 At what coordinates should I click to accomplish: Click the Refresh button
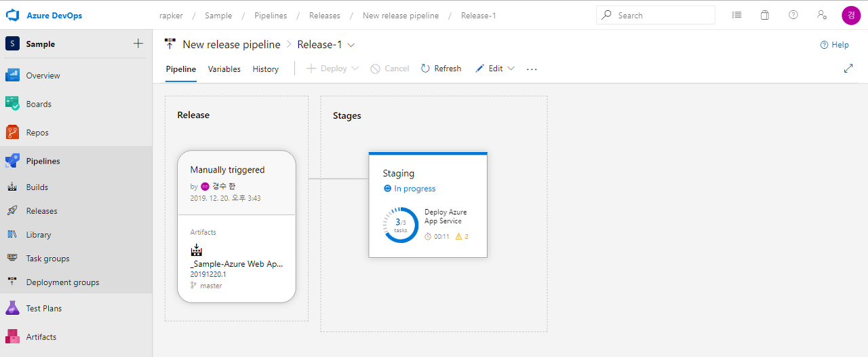[x=441, y=69]
